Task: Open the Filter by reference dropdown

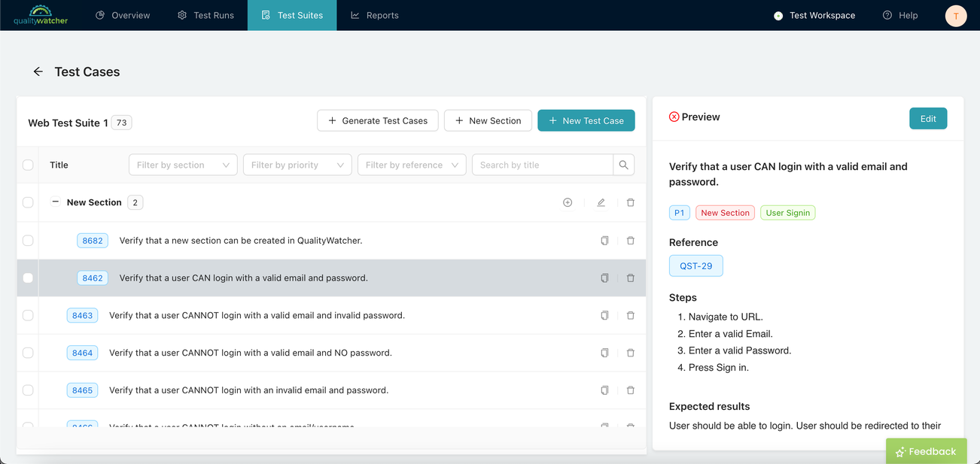Action: point(412,165)
